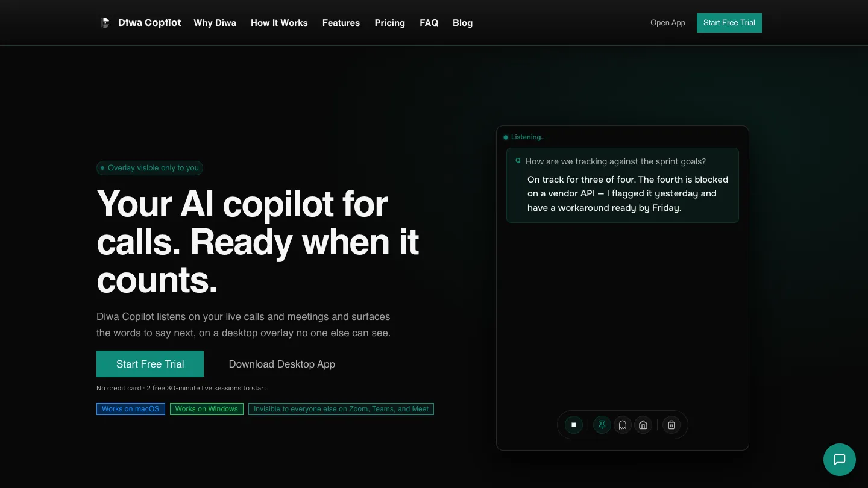Viewport: 868px width, 488px height.
Task: Click the 'Listening...' status label
Action: pyautogui.click(x=529, y=137)
